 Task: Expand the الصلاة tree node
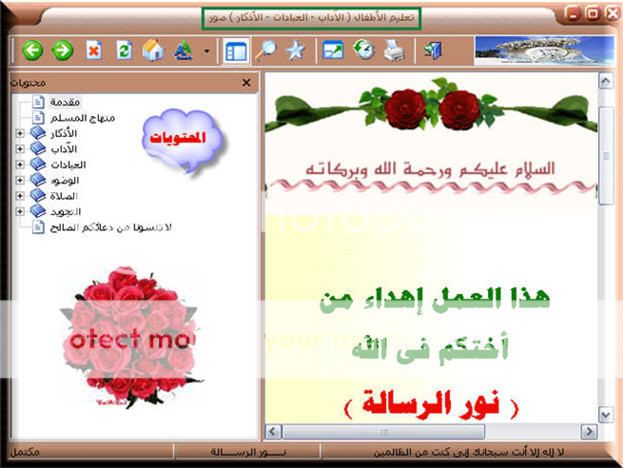19,196
